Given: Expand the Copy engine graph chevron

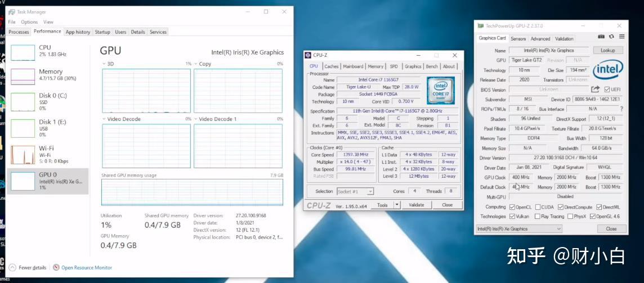Looking at the screenshot, I should pos(195,64).
